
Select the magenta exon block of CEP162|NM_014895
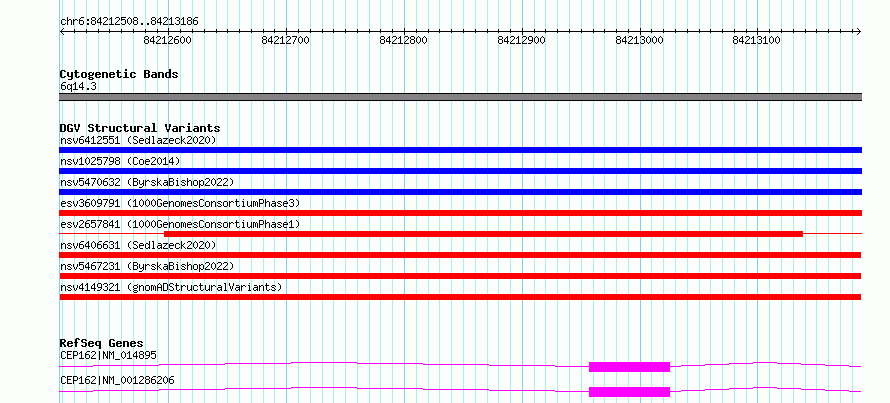coord(629,367)
